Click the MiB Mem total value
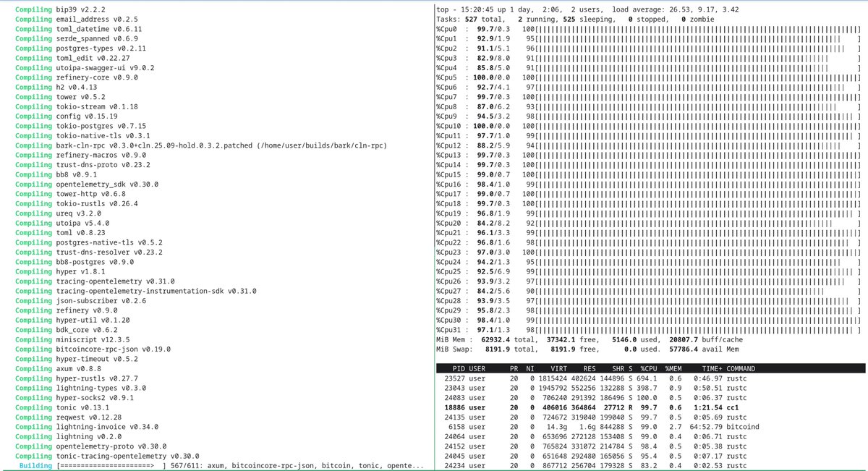This screenshot has height=471, width=868. coord(501,339)
